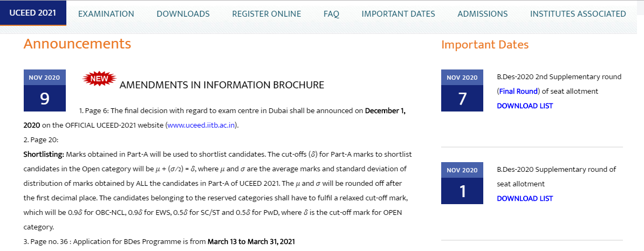Image resolution: width=644 pixels, height=251 pixels.
Task: Open the UCEED 2021 home tab
Action: [33, 13]
